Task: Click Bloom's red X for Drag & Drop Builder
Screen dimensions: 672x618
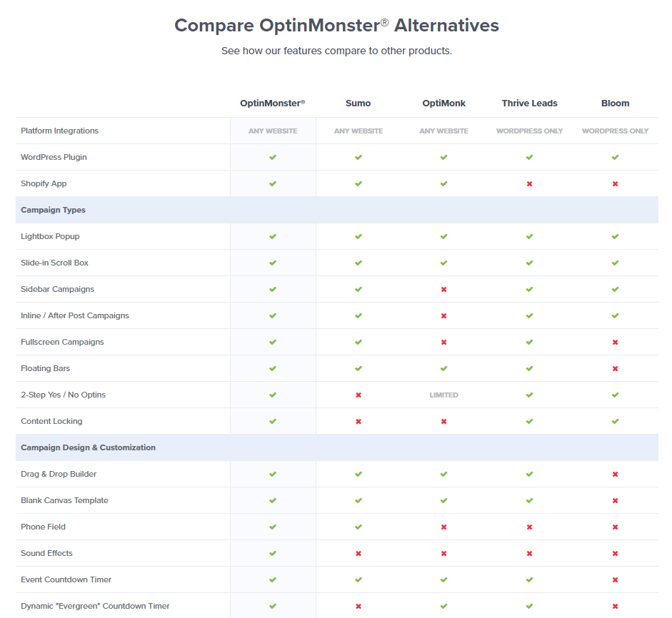Action: [615, 475]
